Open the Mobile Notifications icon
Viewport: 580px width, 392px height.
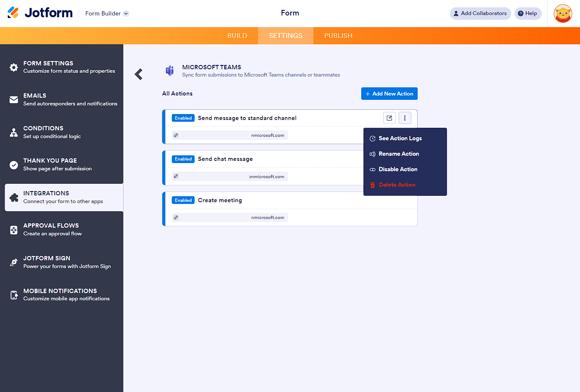14,295
